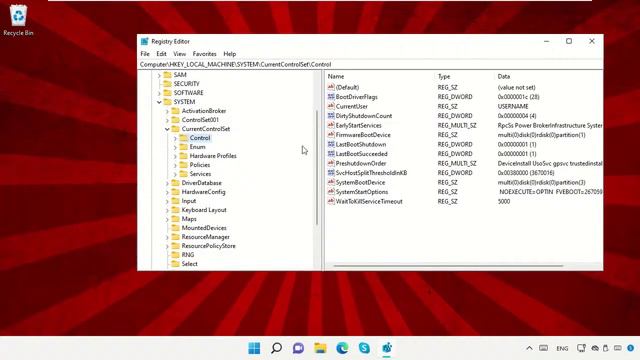Open the Favorites menu
The image size is (640, 360).
click(204, 54)
